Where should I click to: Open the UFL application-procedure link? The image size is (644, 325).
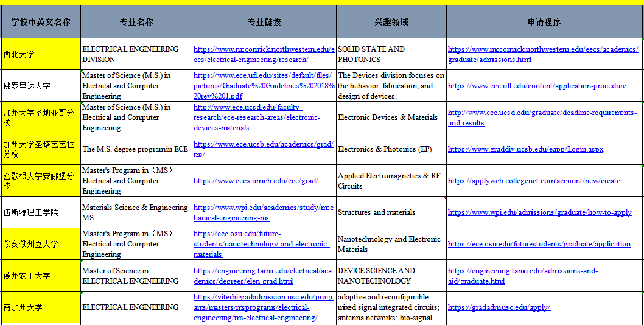tap(537, 86)
